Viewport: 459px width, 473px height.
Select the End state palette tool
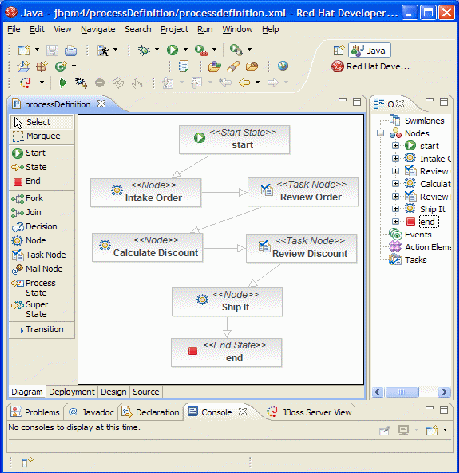coord(26,181)
